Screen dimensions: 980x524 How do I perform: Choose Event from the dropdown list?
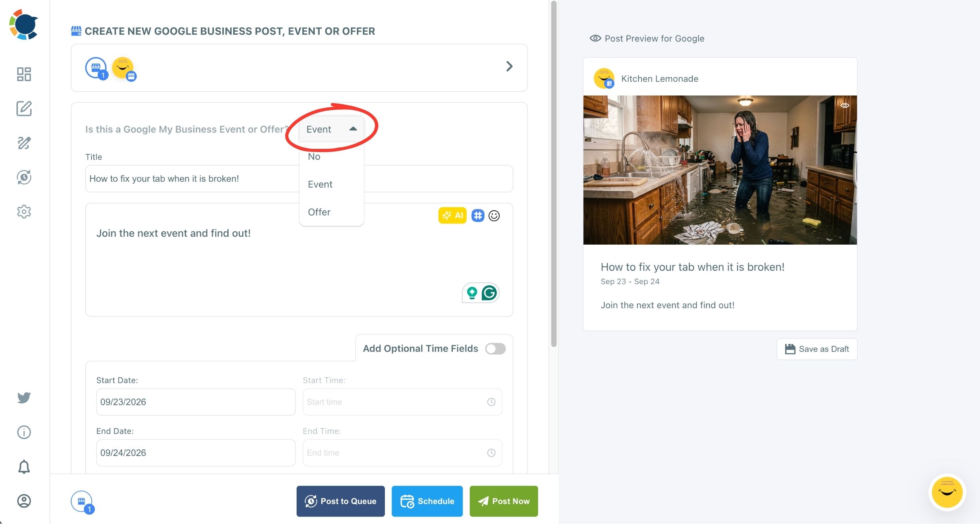(331, 184)
